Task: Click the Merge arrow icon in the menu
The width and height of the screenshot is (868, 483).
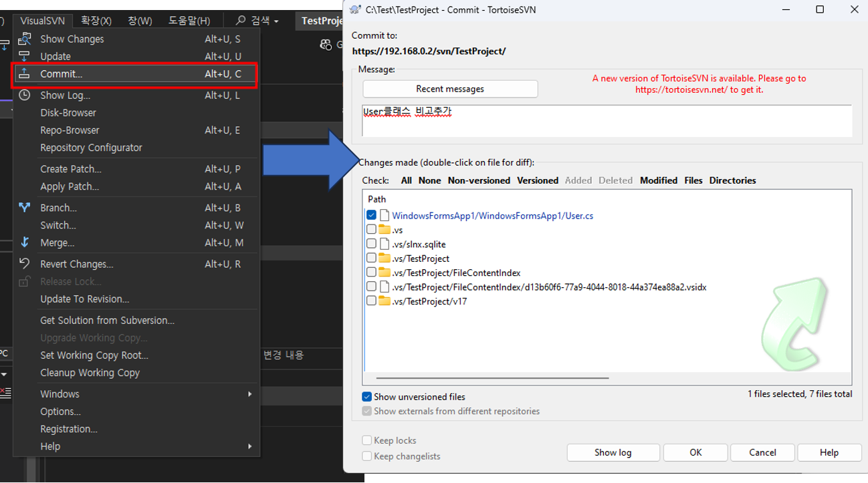Action: tap(25, 243)
